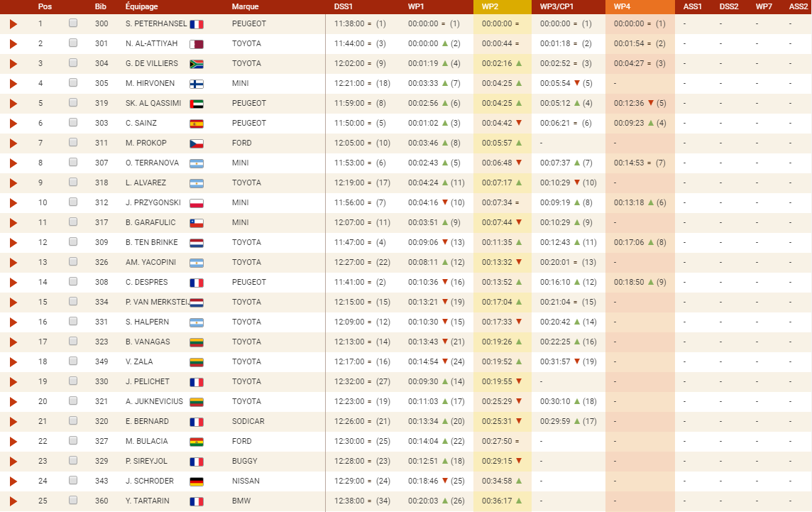Tick checkbox for bib 300 Peterhansel
This screenshot has height=512, width=812.
click(73, 23)
